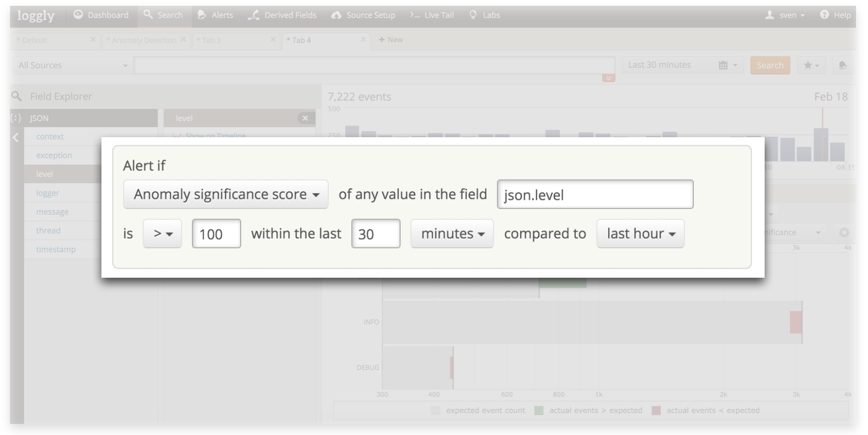Screen dimensions: 868x435
Task: Collapse the field explorer with left chevron
Action: (16, 138)
